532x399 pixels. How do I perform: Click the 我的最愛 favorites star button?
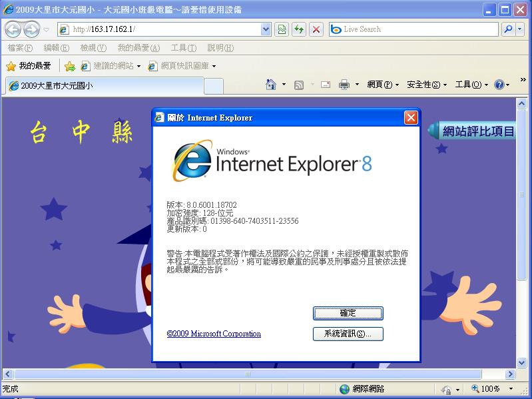pyautogui.click(x=29, y=66)
